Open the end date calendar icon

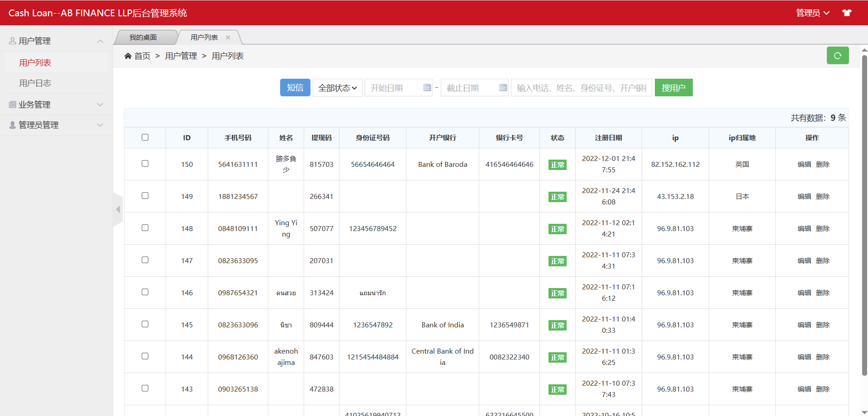coord(502,88)
